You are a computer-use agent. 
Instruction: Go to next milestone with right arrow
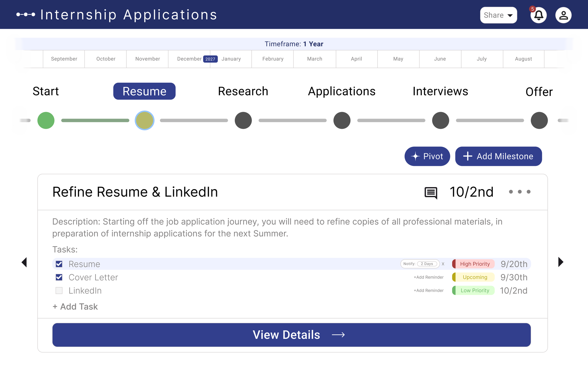pos(561,262)
